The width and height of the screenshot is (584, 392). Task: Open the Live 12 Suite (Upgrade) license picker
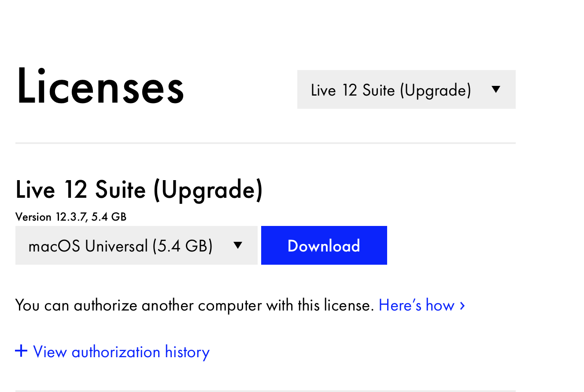point(406,89)
